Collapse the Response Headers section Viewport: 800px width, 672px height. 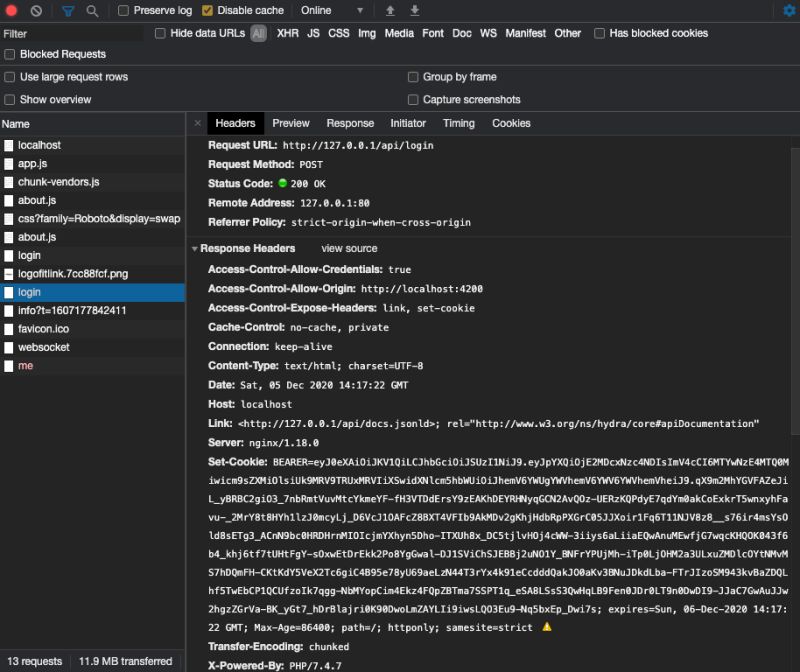195,248
